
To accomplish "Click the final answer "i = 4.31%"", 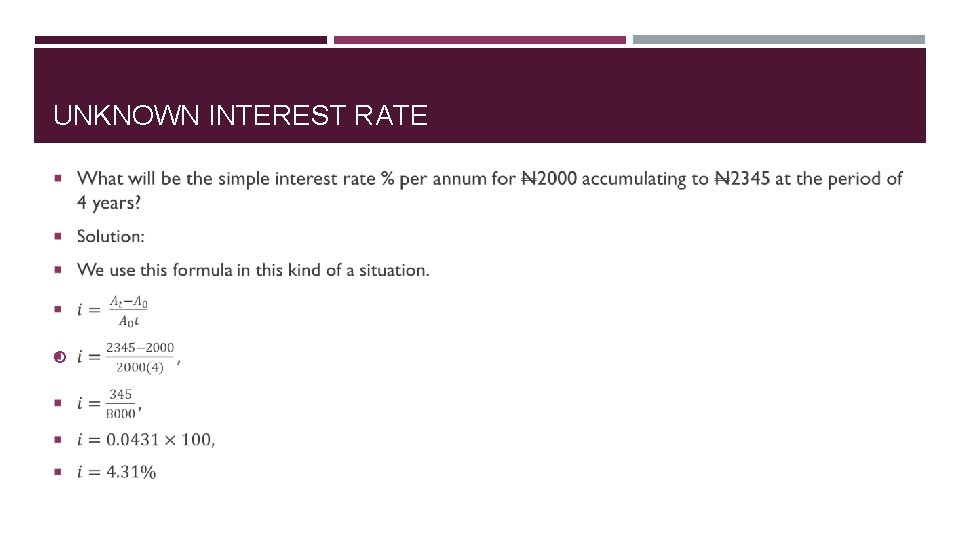I will (x=117, y=472).
